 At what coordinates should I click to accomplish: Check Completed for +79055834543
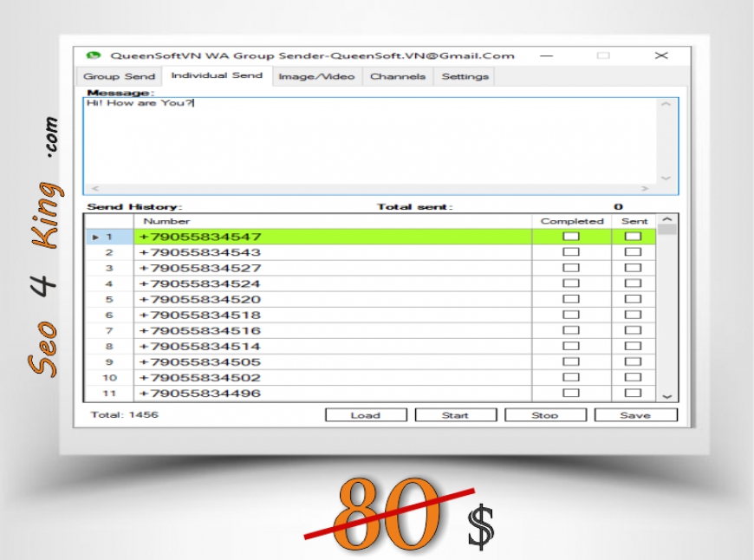571,251
